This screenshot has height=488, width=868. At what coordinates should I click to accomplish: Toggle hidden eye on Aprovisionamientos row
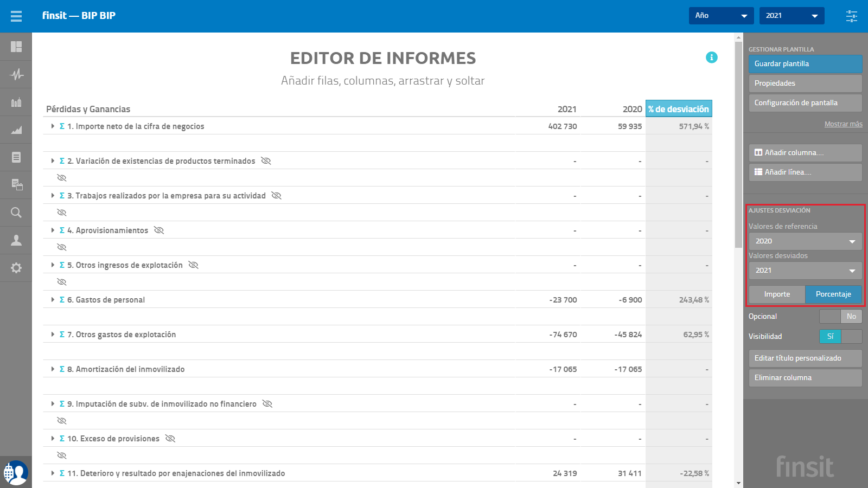click(159, 230)
